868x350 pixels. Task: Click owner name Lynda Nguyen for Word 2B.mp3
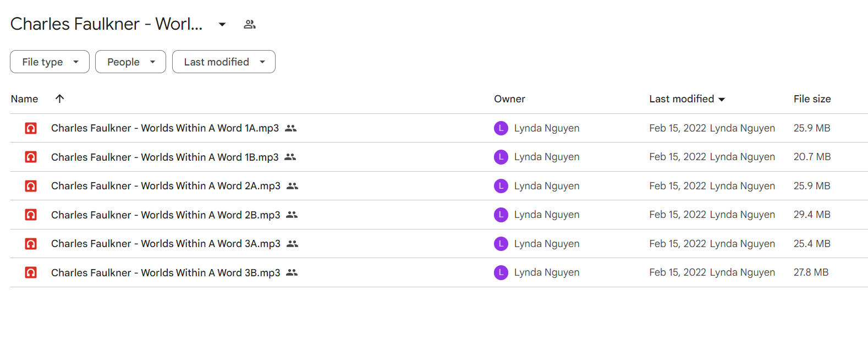pyautogui.click(x=547, y=215)
